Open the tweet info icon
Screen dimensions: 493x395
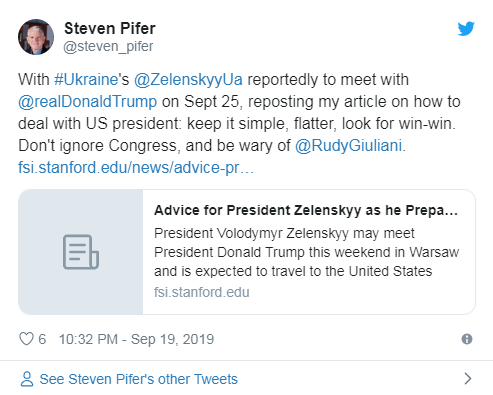467,339
